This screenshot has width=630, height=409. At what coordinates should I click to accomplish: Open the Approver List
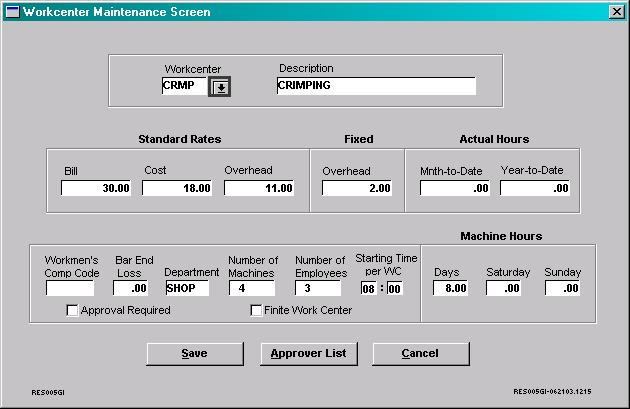click(309, 354)
